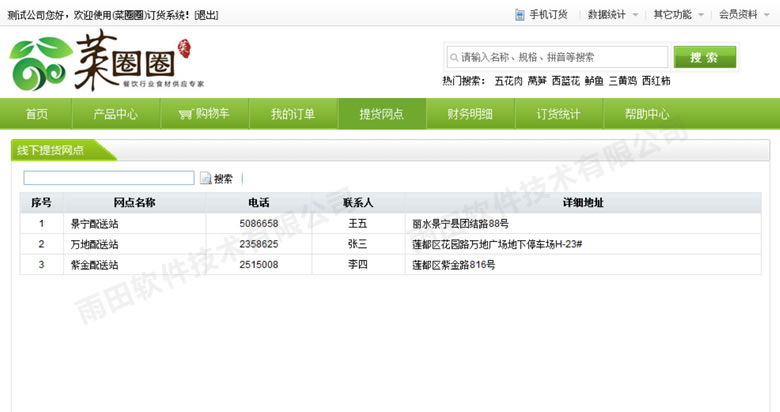Open the 其它功能 dropdown menu
The width and height of the screenshot is (780, 412).
tap(678, 15)
